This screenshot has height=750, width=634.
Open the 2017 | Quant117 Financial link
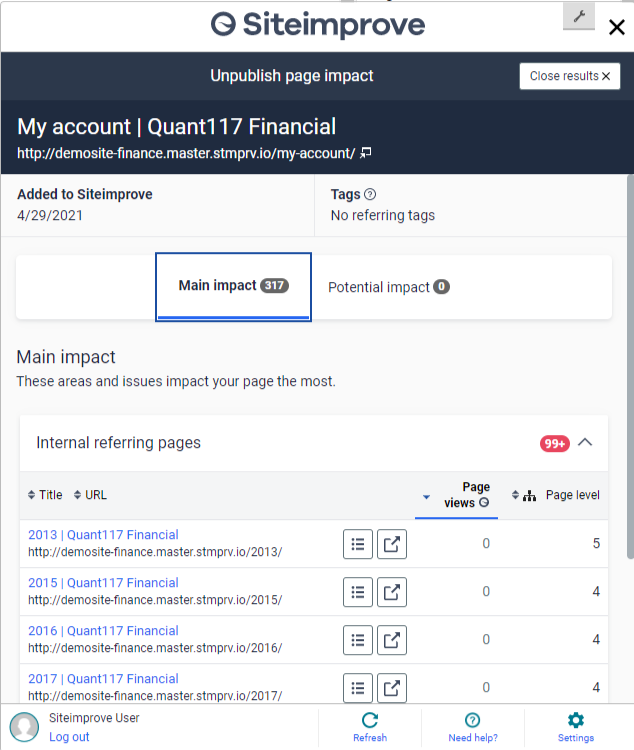[x=103, y=678]
